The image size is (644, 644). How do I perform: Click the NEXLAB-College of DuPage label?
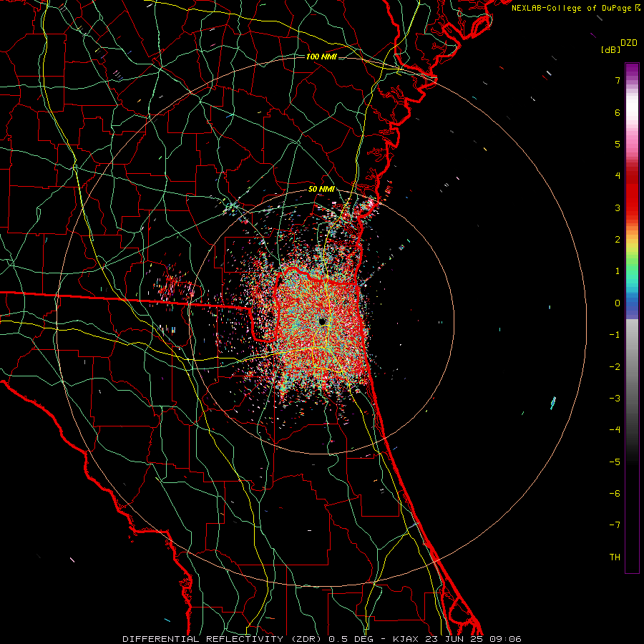click(571, 8)
